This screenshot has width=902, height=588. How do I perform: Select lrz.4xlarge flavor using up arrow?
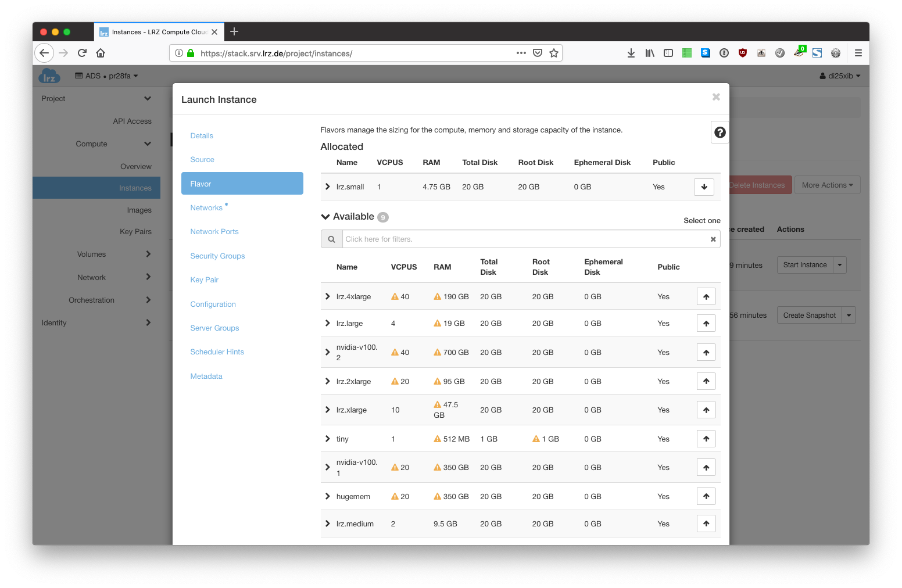tap(706, 297)
